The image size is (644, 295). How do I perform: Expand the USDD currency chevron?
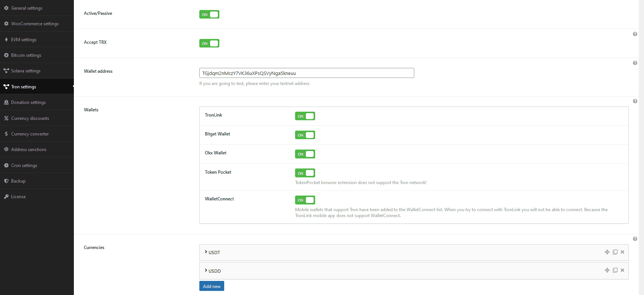[206, 271]
